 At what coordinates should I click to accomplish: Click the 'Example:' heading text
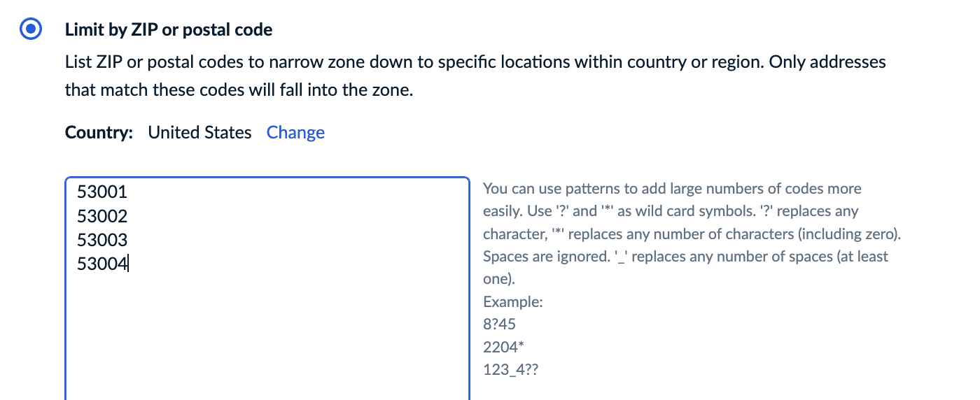coord(512,302)
